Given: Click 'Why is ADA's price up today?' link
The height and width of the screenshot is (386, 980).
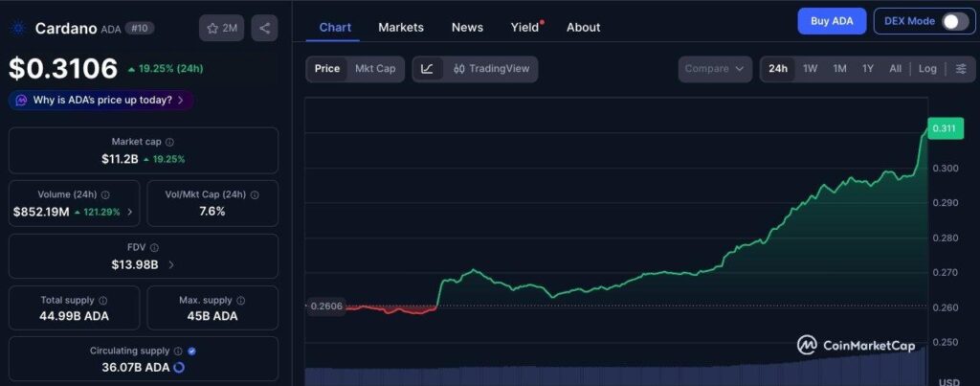Looking at the screenshot, I should [x=102, y=101].
